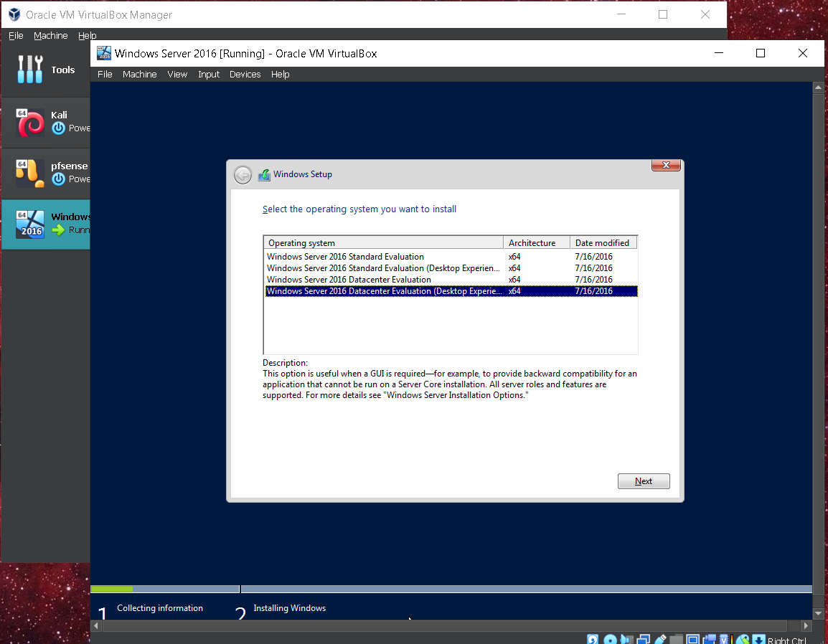The height and width of the screenshot is (644, 828).
Task: Click the Next button in Windows Setup
Action: [x=643, y=480]
